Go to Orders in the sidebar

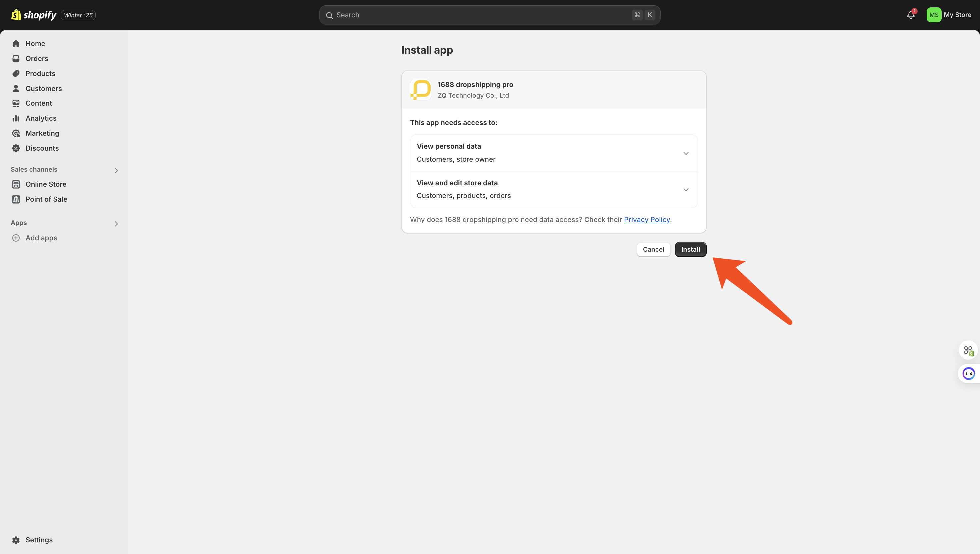pos(37,58)
